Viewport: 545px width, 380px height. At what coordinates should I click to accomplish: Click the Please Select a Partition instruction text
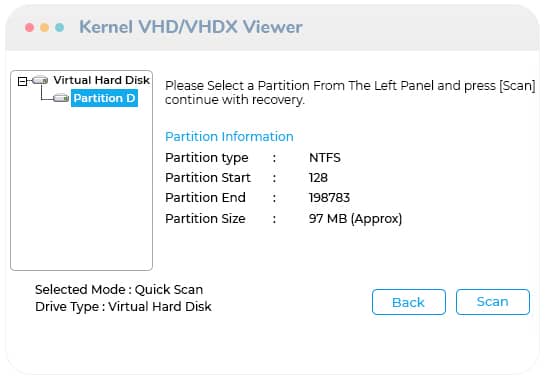350,92
